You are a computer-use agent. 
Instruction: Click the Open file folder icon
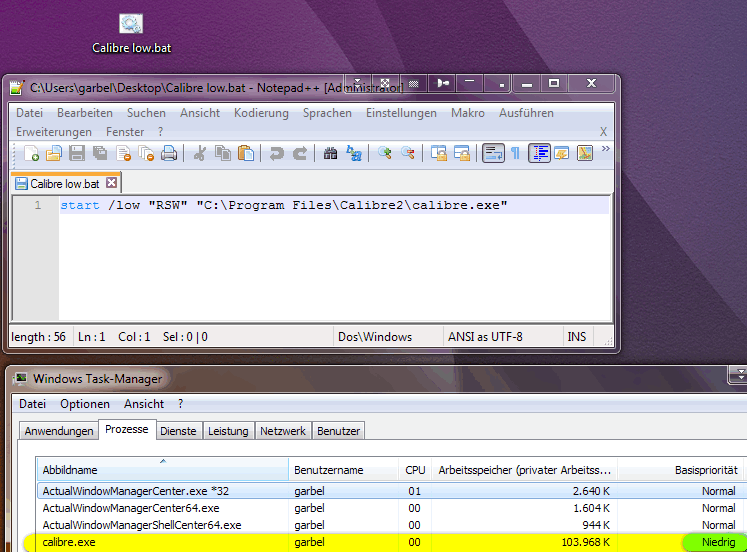click(x=54, y=153)
